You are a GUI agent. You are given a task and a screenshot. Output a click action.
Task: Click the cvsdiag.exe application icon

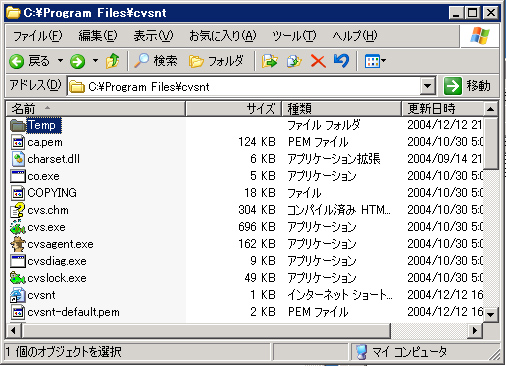pyautogui.click(x=18, y=261)
